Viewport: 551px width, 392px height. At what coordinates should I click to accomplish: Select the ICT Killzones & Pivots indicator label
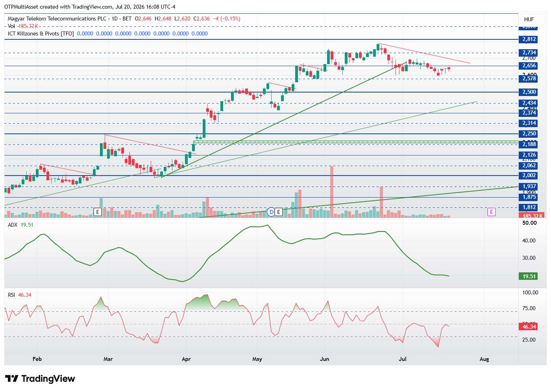[41, 33]
